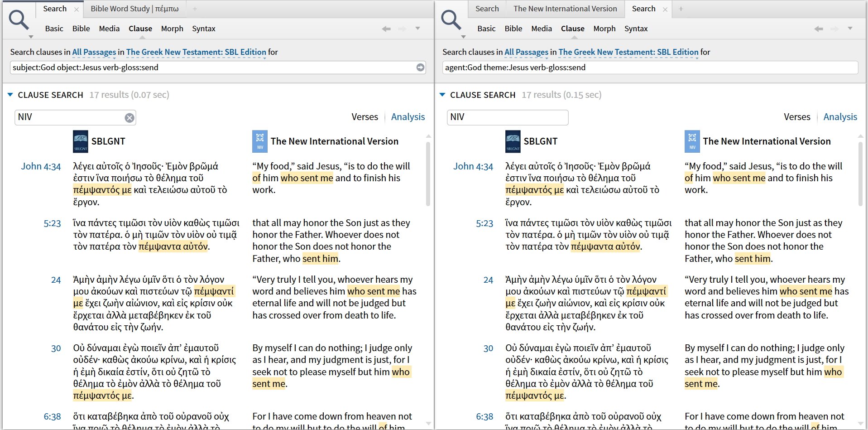This screenshot has height=430, width=868.
Task: Show Analysis view in left panel
Action: coord(408,117)
